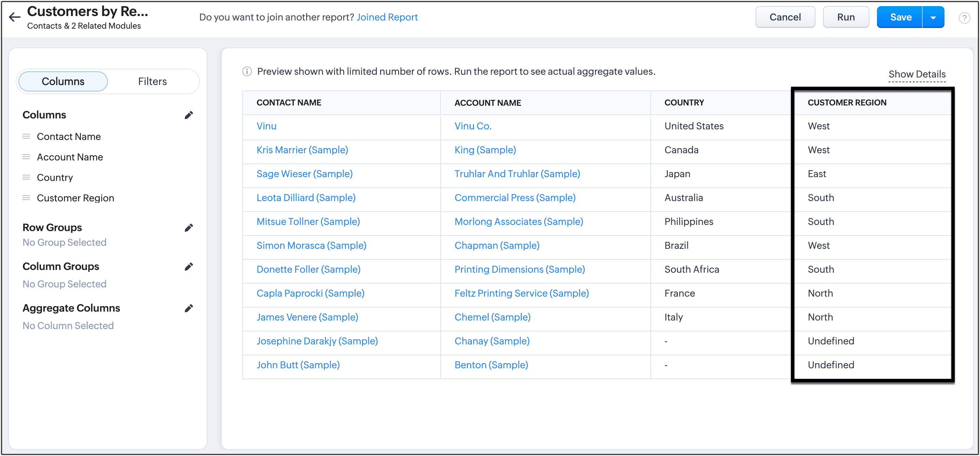This screenshot has height=456, width=980.
Task: Switch to the Filters tab
Action: [152, 82]
